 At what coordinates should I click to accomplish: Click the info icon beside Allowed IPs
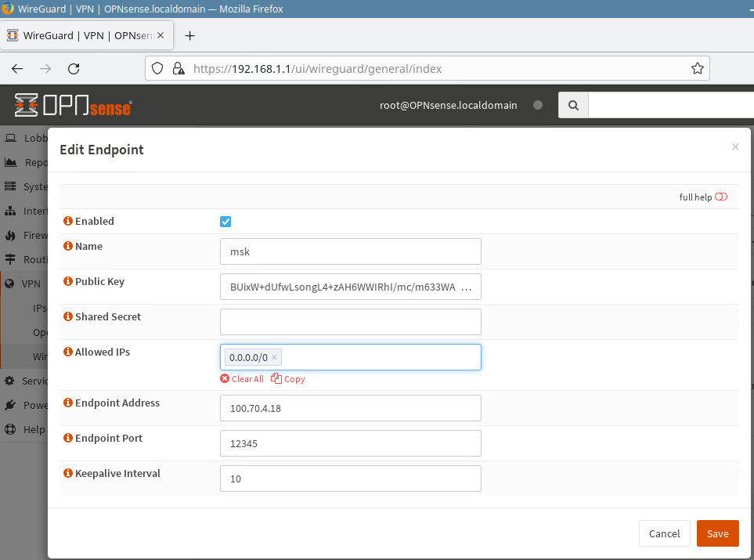(67, 352)
